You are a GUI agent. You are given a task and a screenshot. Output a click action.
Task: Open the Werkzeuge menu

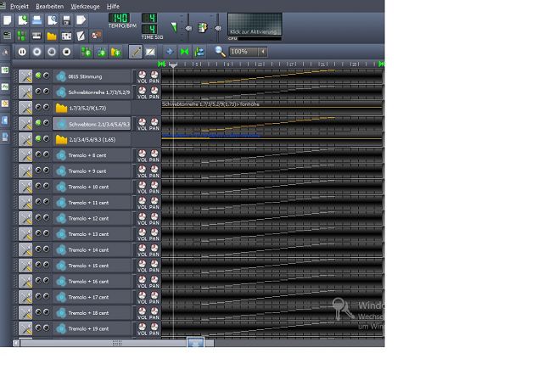(x=85, y=6)
